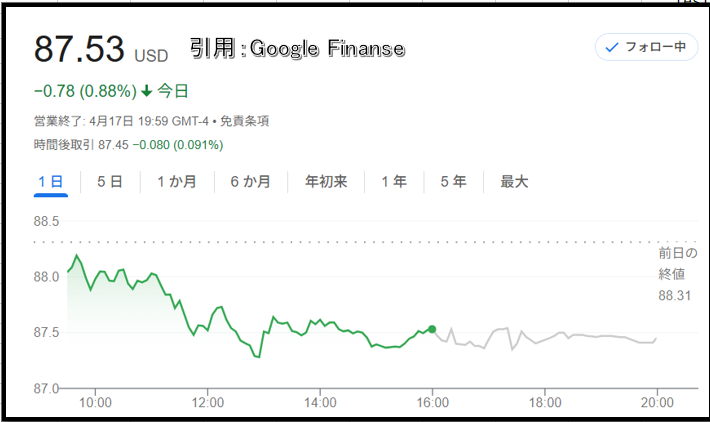710x422 pixels.
Task: Select the 1年 range tab
Action: point(394,182)
